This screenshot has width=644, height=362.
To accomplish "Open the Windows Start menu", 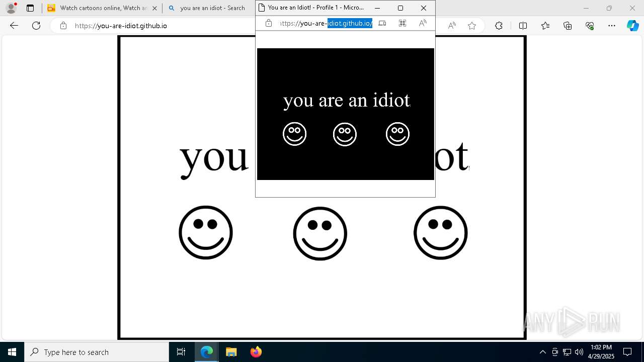I will [12, 352].
